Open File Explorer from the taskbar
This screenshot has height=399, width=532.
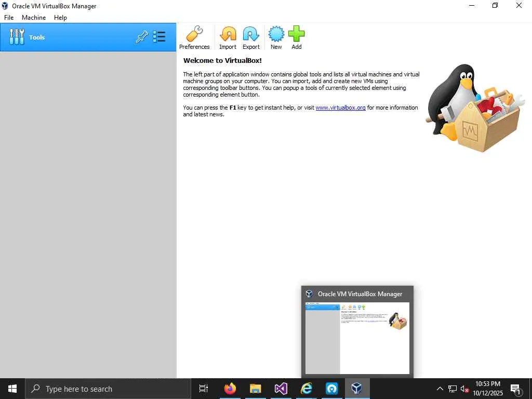pos(256,389)
